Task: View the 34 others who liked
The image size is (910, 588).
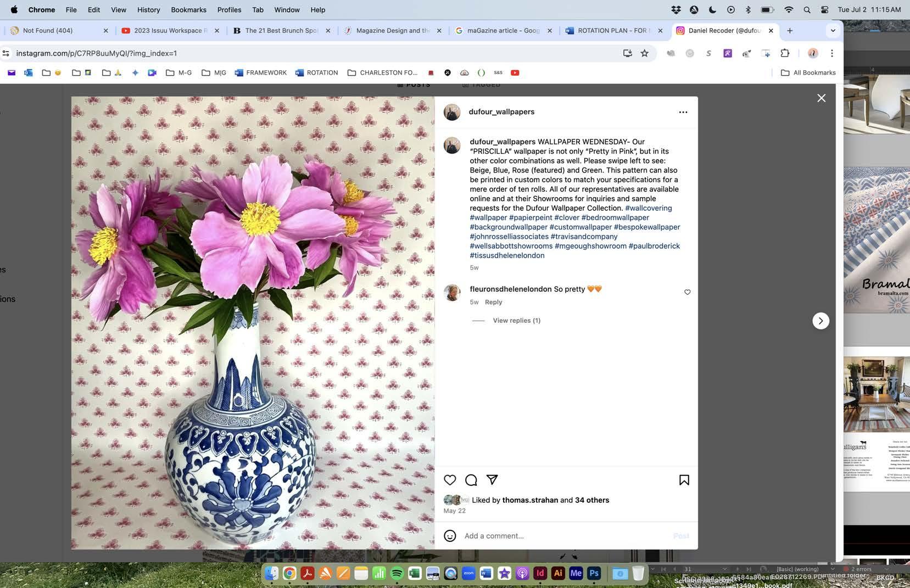Action: tap(592, 500)
